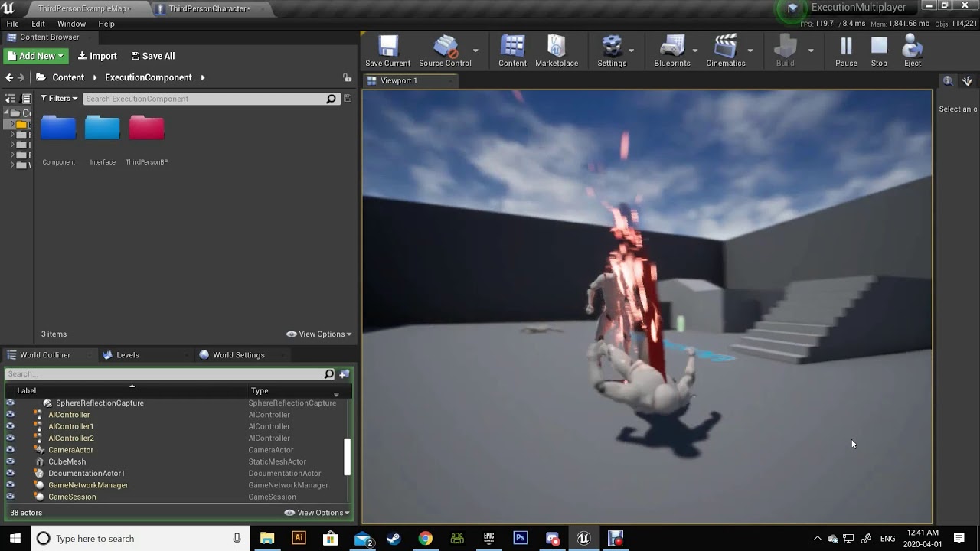Click the Build toolbar icon
The height and width of the screenshot is (551, 980).
point(785,51)
